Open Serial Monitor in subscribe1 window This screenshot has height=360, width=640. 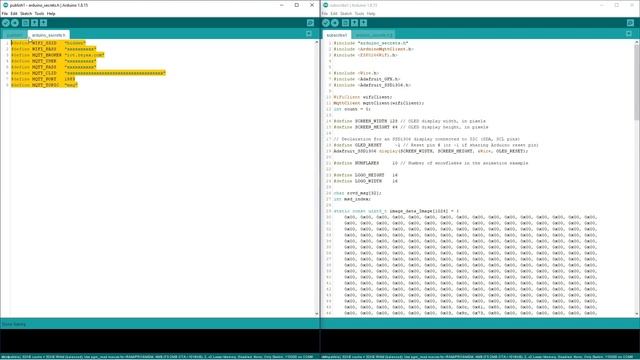tap(630, 23)
